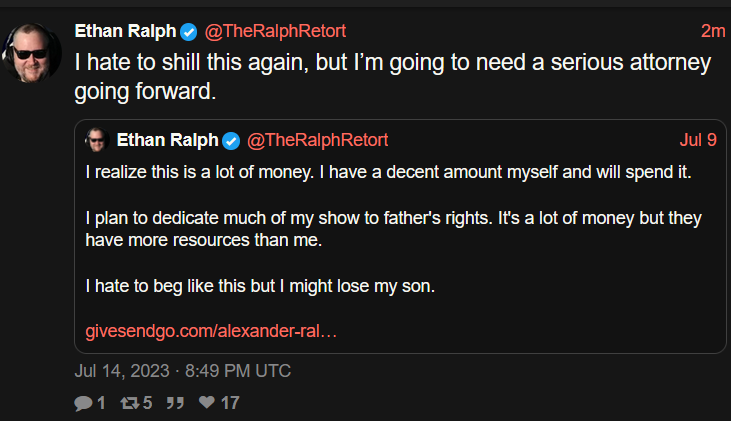Viewport: 731px width, 421px height.
Task: Like the tweet with the heart icon
Action: coord(207,403)
